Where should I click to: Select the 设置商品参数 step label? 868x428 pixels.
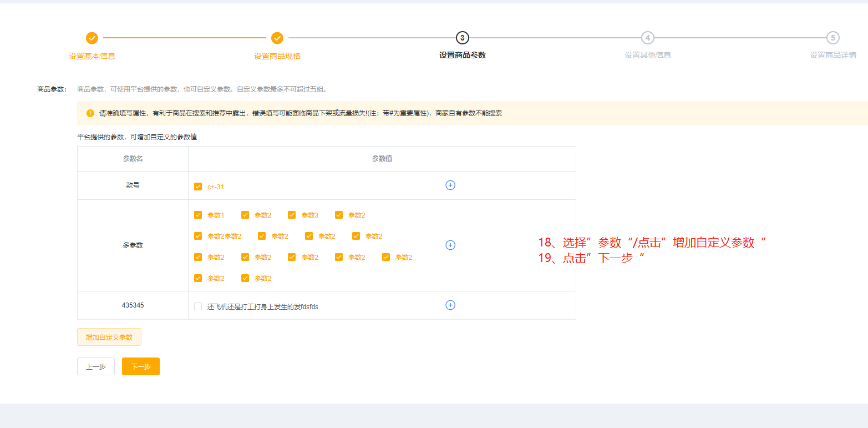463,55
